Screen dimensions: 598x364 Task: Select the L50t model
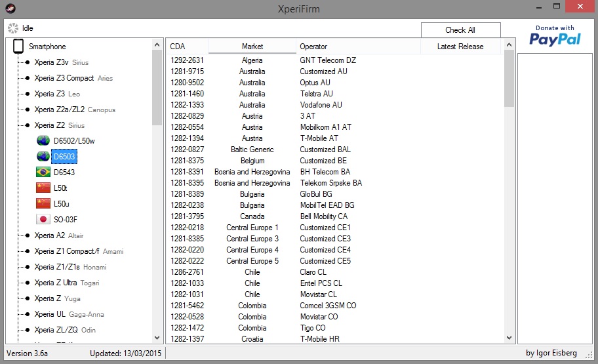[x=60, y=188]
